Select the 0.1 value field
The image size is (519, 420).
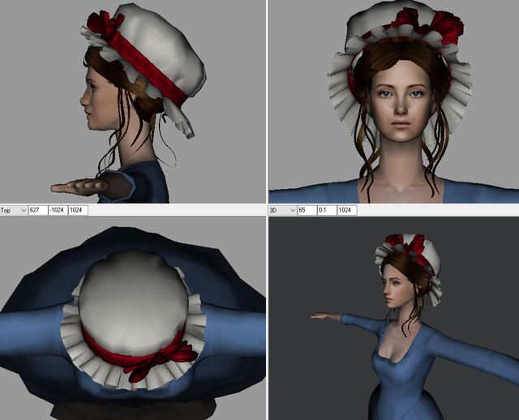pos(327,210)
